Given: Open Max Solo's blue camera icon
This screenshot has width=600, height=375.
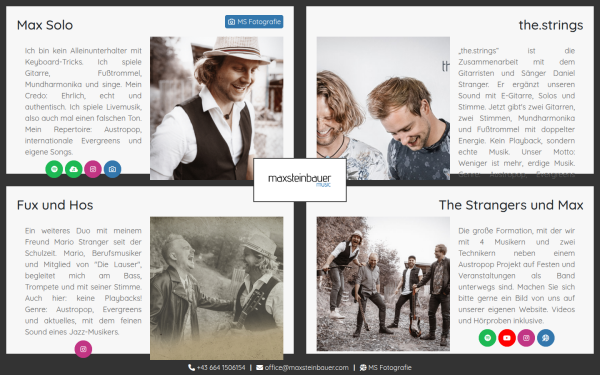Looking at the screenshot, I should click(x=112, y=169).
